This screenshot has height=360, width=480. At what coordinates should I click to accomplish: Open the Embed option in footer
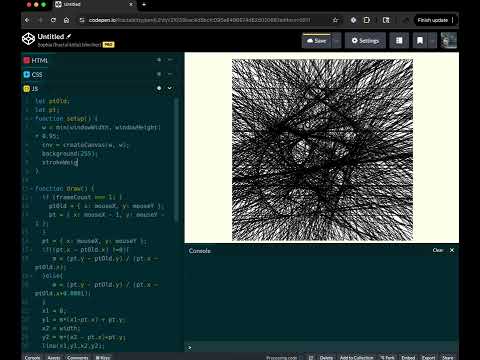(x=408, y=357)
